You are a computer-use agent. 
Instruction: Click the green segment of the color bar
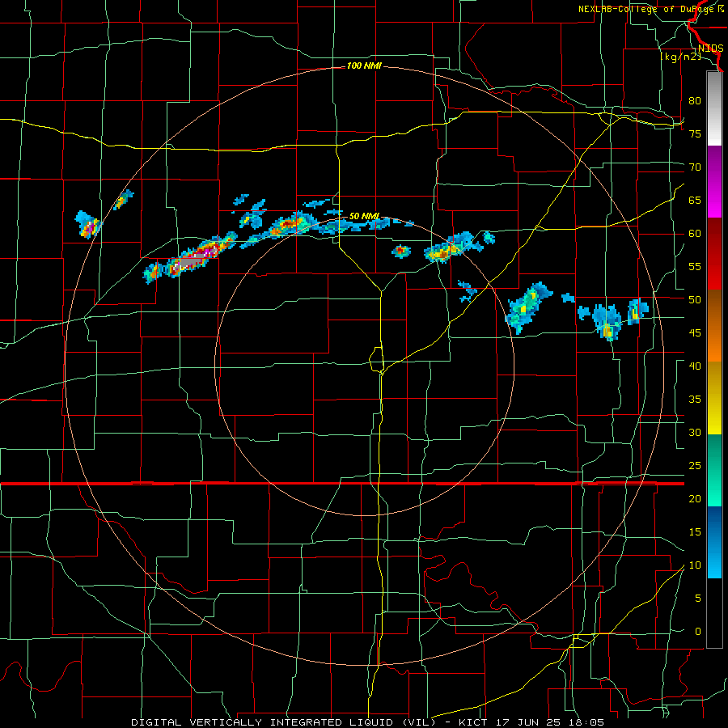[714, 470]
